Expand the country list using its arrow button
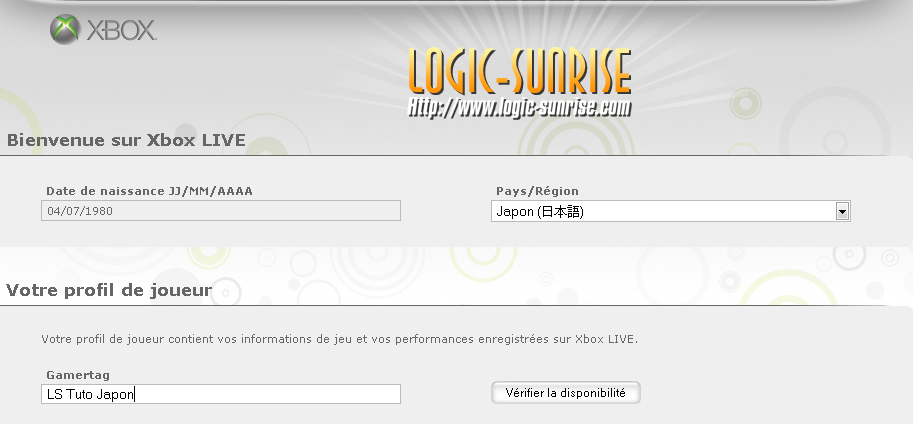Image resolution: width=913 pixels, height=424 pixels. [842, 211]
